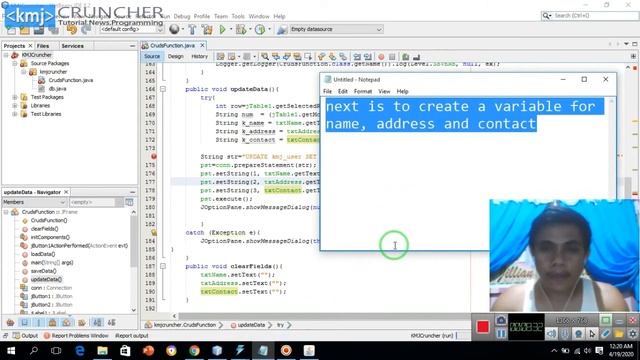The image size is (640, 360).
Task: Click iReport output button
Action: point(132,336)
